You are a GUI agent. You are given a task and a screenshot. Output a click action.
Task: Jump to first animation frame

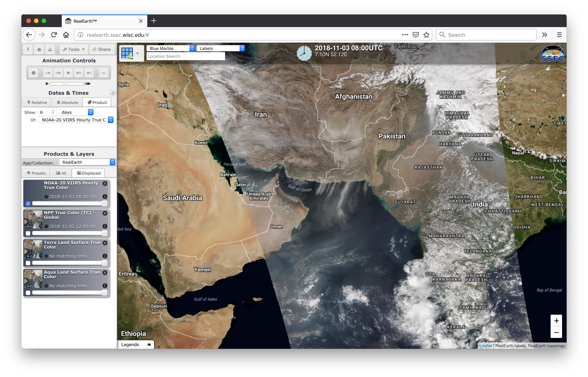[48, 73]
